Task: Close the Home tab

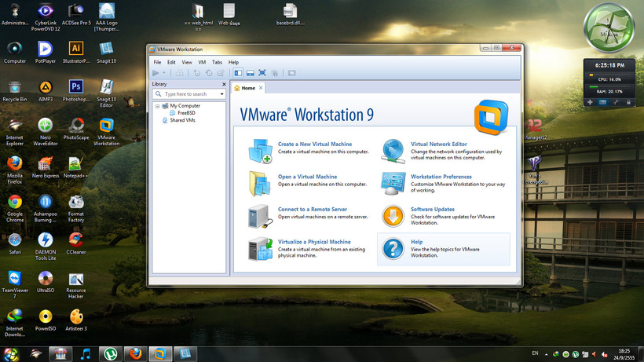Action: (x=261, y=88)
